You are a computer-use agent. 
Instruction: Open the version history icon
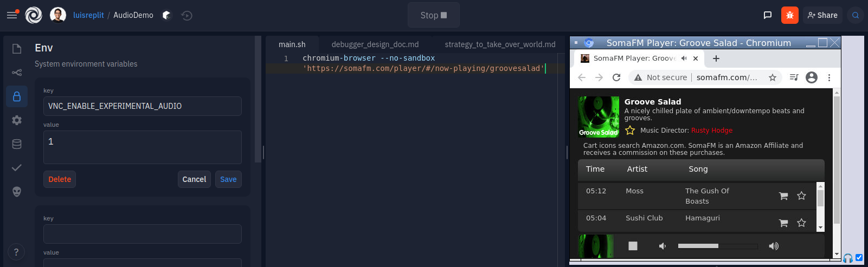pyautogui.click(x=187, y=15)
